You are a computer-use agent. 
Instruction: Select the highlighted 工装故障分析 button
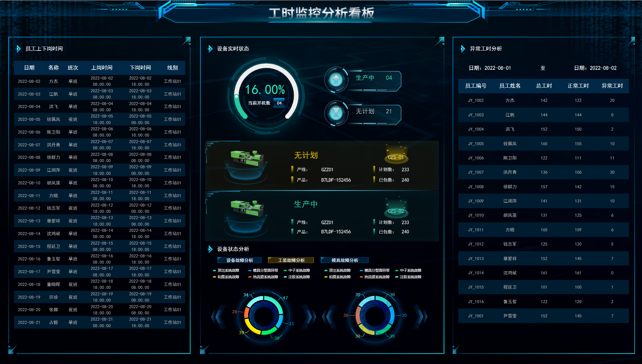tap(291, 260)
